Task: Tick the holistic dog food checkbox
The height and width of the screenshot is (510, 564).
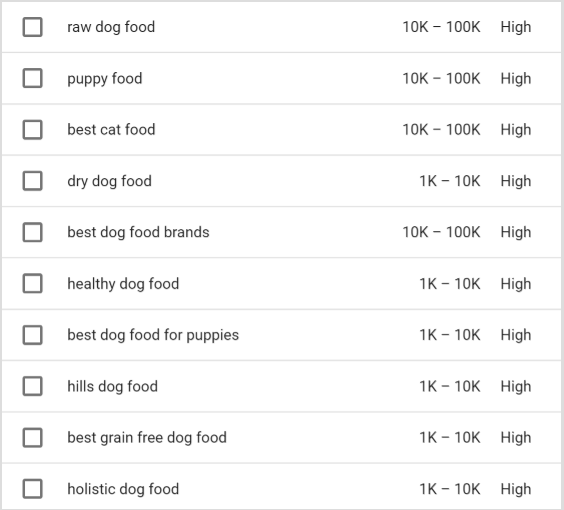Action: tap(33, 489)
